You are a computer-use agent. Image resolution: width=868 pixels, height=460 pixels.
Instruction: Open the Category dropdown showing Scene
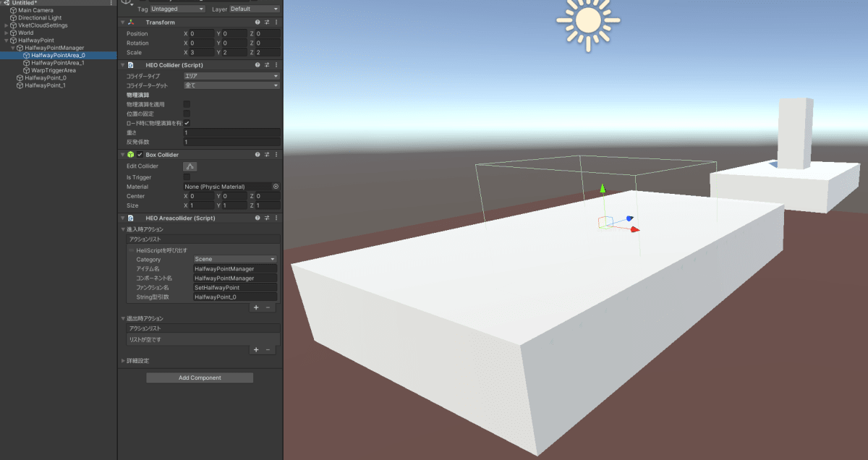pyautogui.click(x=235, y=259)
